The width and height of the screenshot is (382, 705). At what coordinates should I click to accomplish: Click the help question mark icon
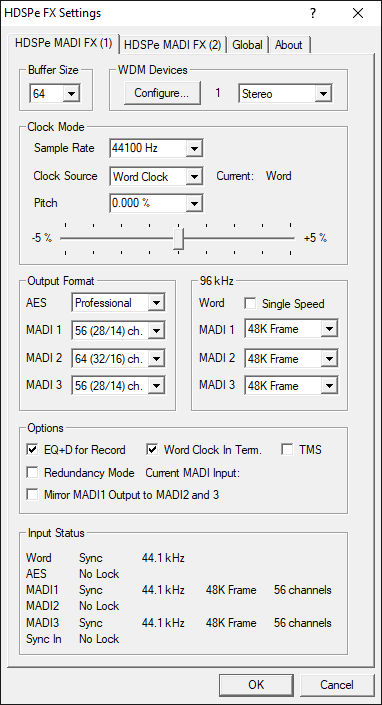313,13
